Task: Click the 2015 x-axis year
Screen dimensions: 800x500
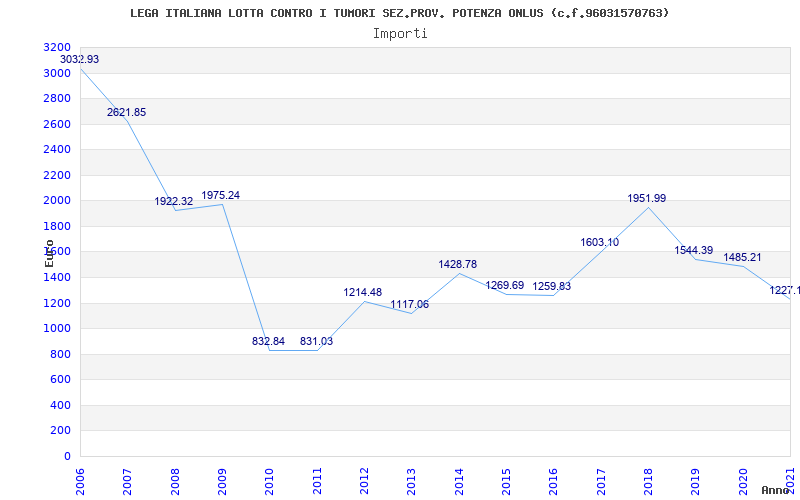Action: pos(506,482)
